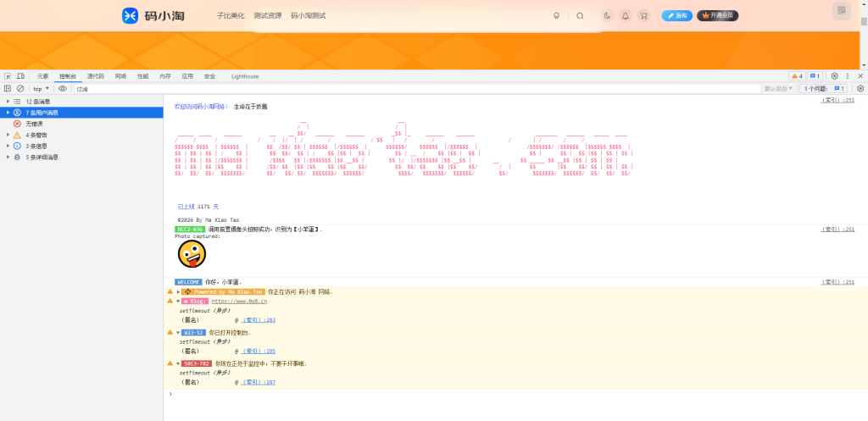
Task: Click the live expression eye icon
Action: point(63,88)
